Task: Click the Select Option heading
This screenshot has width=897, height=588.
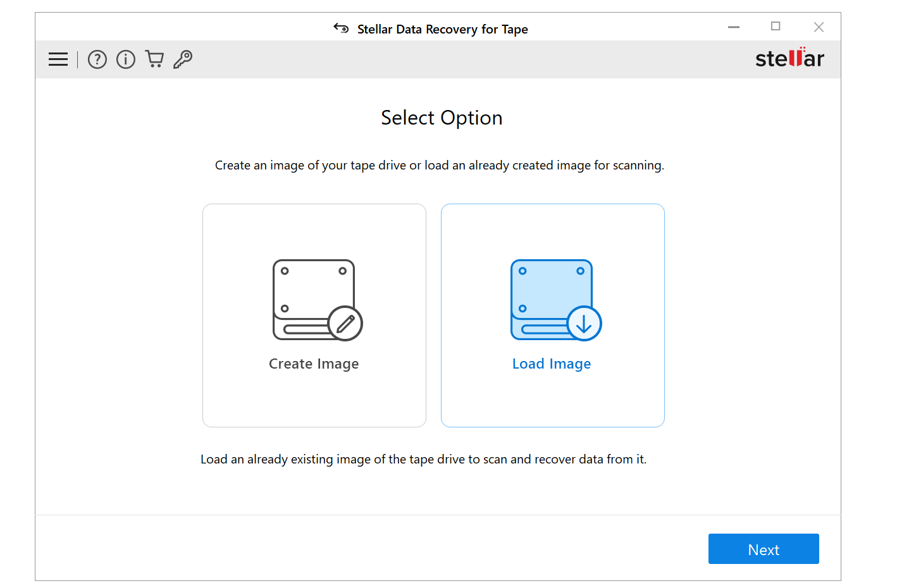Action: coord(442,118)
